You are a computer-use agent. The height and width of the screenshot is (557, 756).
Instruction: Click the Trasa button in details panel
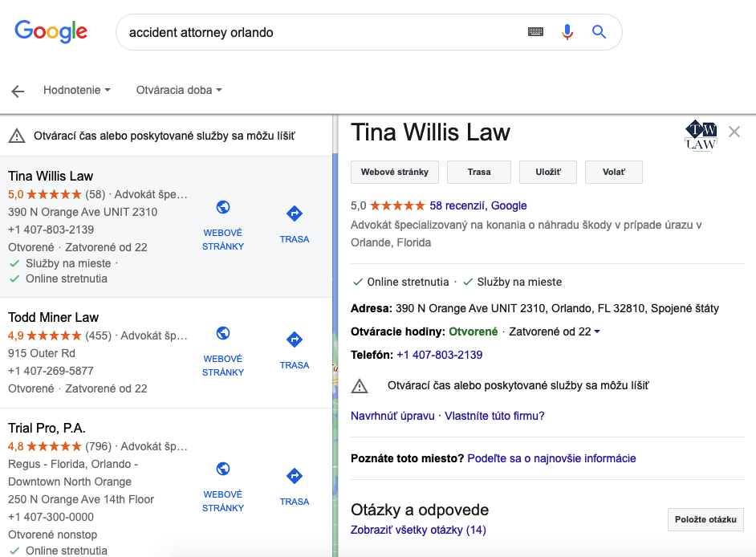coord(479,173)
